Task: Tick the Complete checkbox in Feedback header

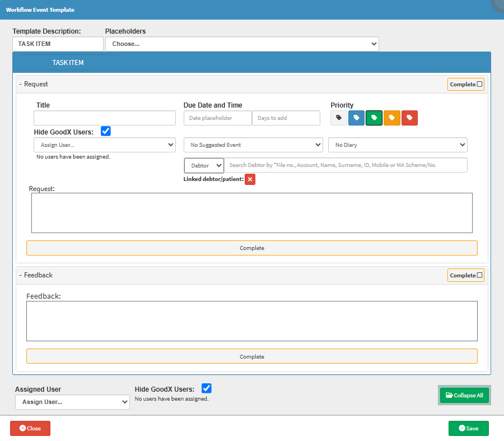Action: [479, 276]
